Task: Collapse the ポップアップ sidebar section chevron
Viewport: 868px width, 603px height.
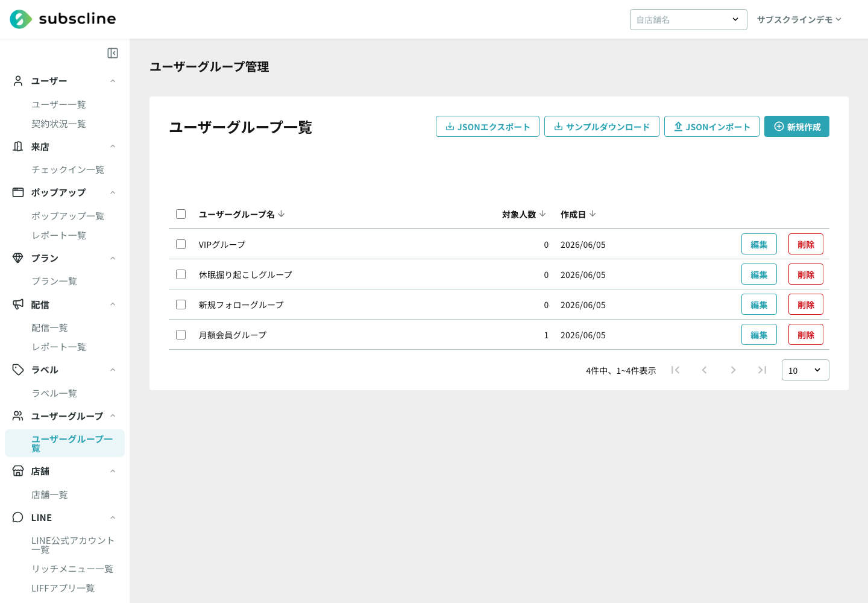Action: click(113, 192)
